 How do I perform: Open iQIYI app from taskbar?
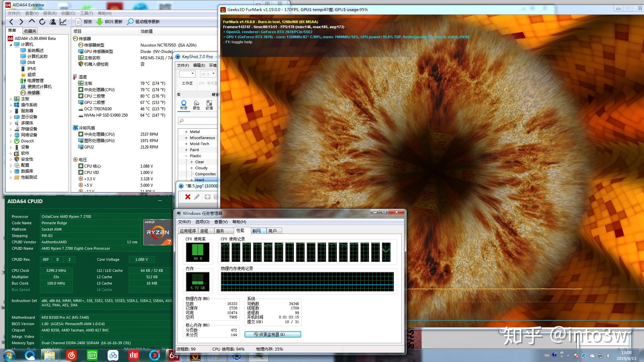(x=92, y=355)
